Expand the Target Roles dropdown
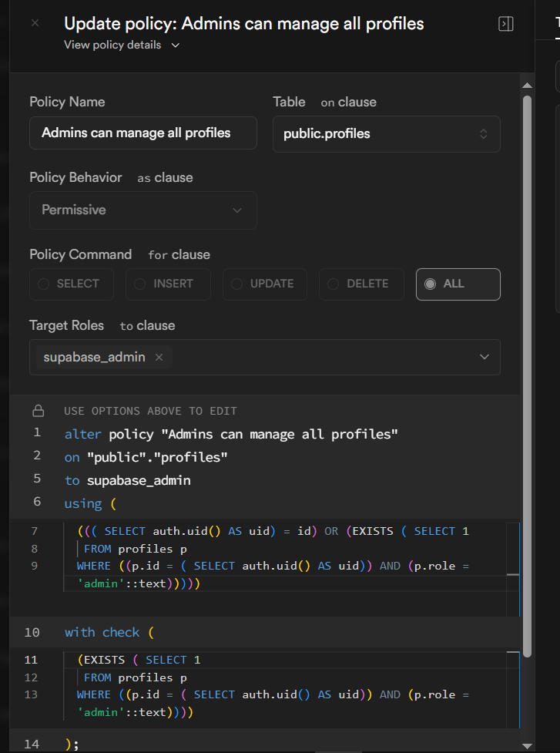The image size is (560, 753). [485, 358]
